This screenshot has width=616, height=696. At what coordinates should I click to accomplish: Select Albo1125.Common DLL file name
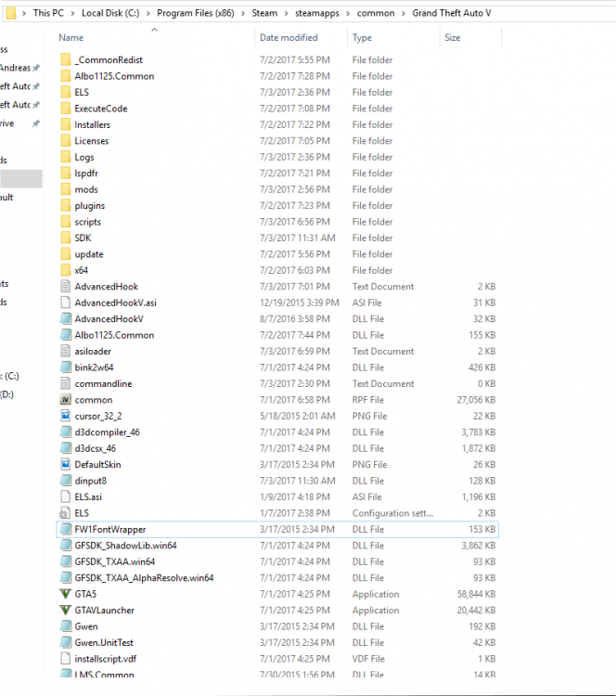pyautogui.click(x=114, y=335)
